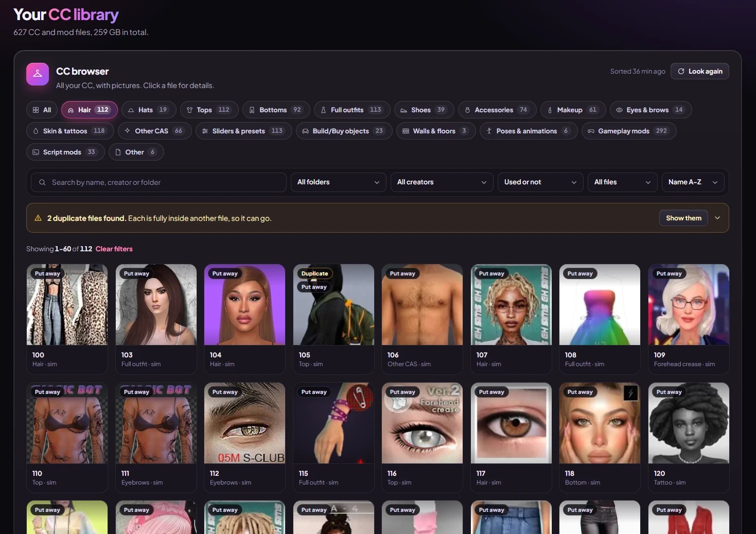Toggle Put away on item 112
This screenshot has width=756, height=534.
point(225,392)
